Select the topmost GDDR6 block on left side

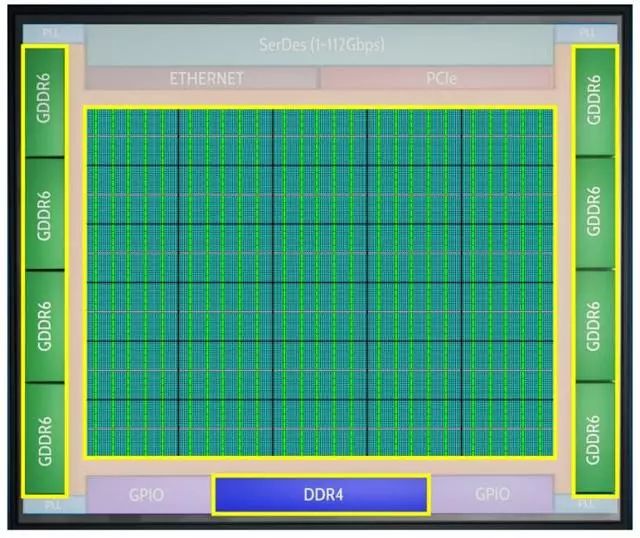coord(43,100)
